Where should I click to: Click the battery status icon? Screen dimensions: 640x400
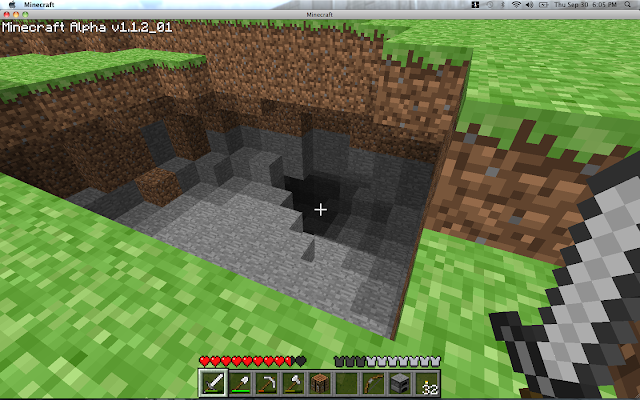click(543, 4)
